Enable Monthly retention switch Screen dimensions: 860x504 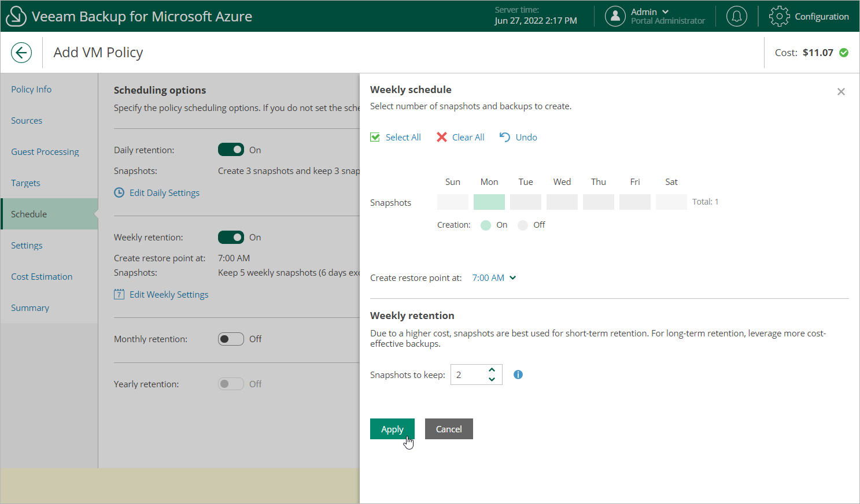point(231,339)
